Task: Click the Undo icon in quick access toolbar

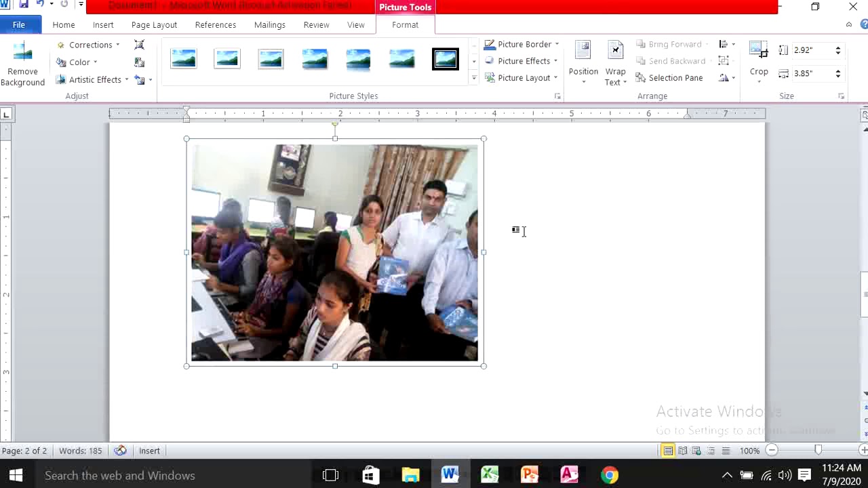Action: 40,5
